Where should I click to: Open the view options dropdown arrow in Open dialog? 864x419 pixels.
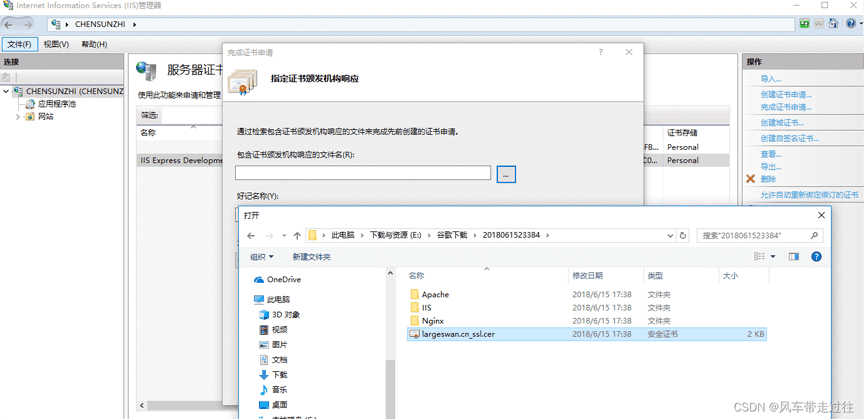[773, 257]
